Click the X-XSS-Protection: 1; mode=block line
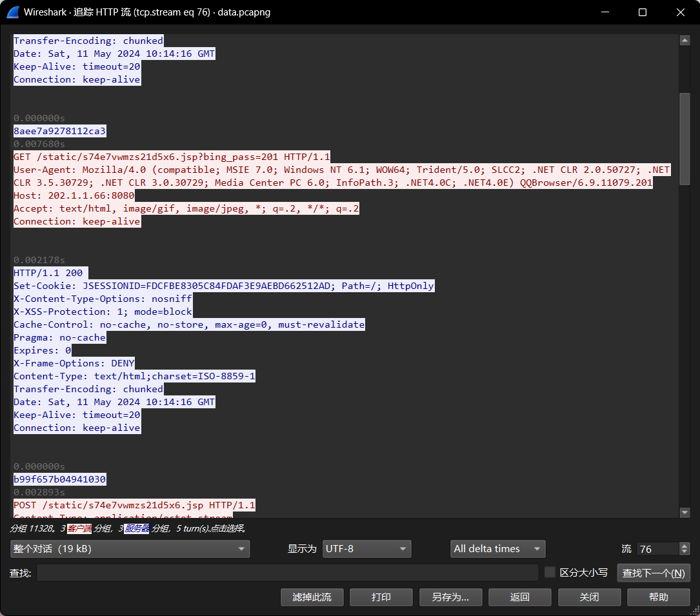The image size is (700, 616). [x=103, y=312]
